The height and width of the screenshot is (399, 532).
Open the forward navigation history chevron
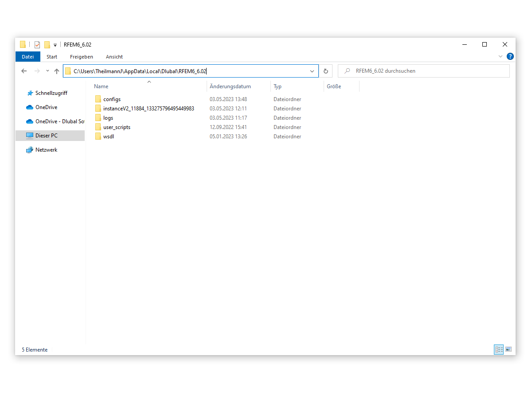[47, 71]
